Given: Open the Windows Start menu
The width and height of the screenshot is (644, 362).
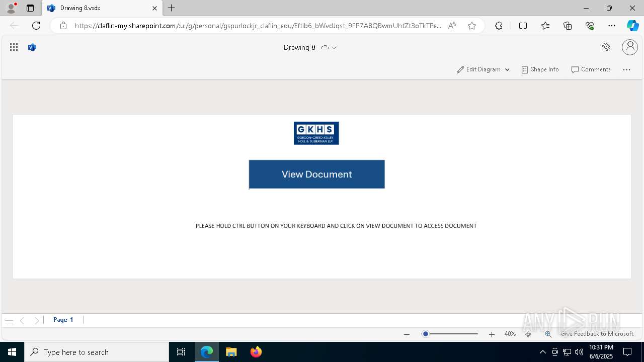Looking at the screenshot, I should tap(12, 352).
